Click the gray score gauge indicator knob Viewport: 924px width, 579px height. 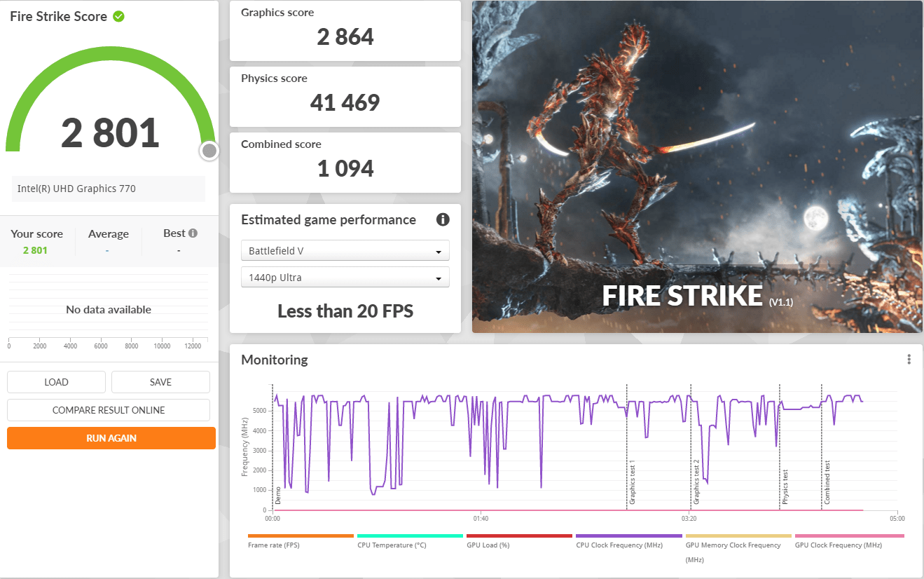click(x=209, y=151)
